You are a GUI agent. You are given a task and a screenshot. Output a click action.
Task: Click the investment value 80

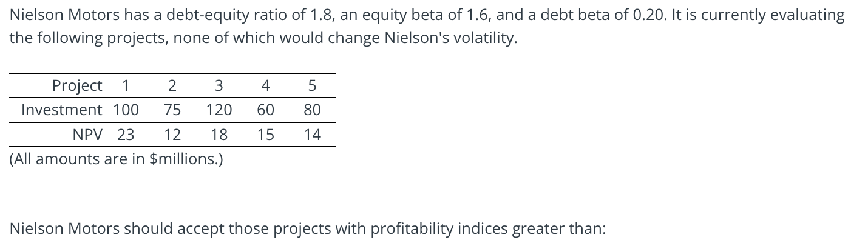tap(312, 110)
